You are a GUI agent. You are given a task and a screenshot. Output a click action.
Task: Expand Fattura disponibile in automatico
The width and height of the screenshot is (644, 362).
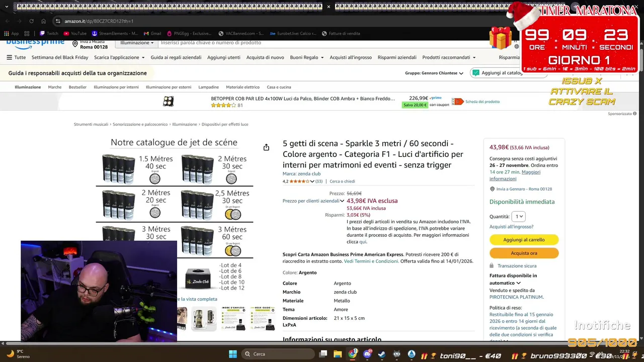coord(513,279)
